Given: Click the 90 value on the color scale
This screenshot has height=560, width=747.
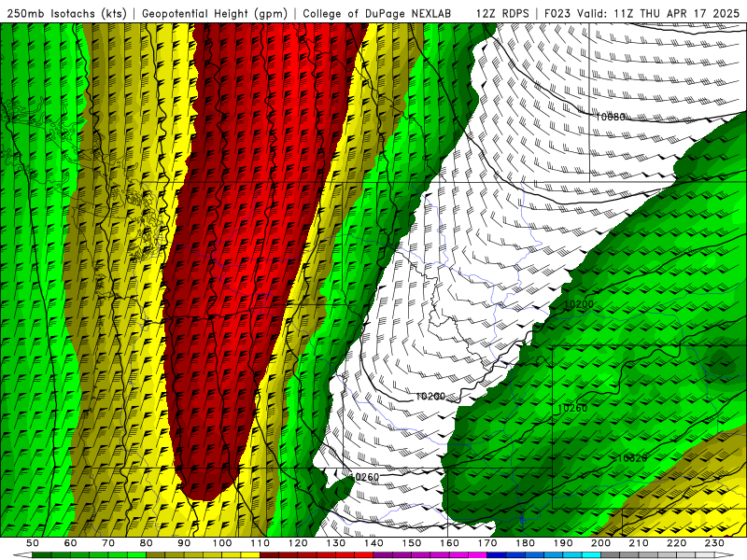Looking at the screenshot, I should [x=184, y=543].
